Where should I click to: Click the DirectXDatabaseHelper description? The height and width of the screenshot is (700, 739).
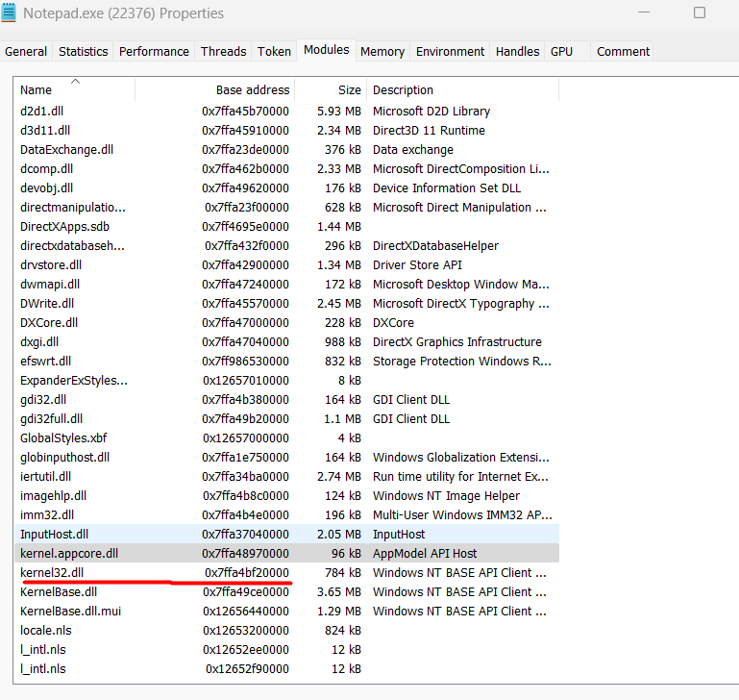[x=435, y=246]
